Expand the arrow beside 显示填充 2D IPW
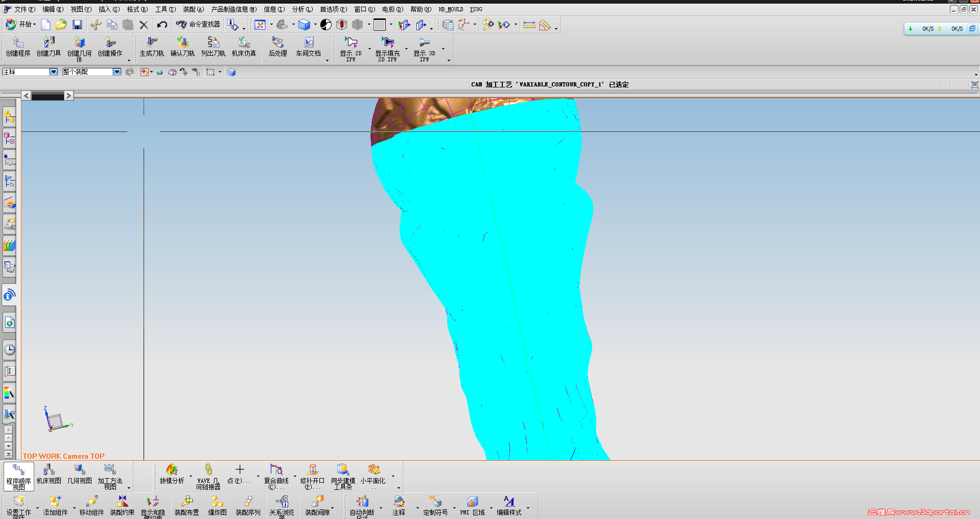The height and width of the screenshot is (519, 980). coord(406,49)
